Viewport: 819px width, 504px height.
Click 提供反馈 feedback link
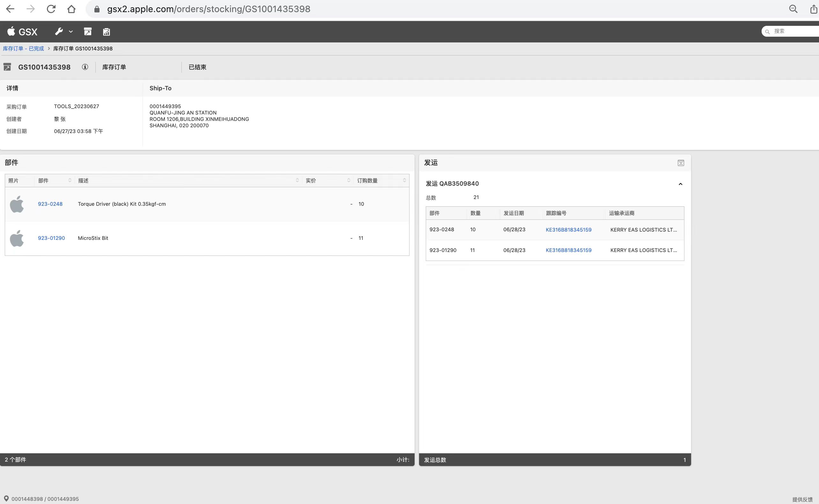[802, 499]
